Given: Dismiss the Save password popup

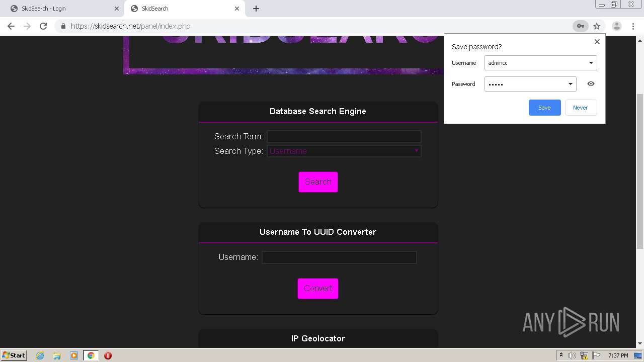Looking at the screenshot, I should (x=597, y=42).
